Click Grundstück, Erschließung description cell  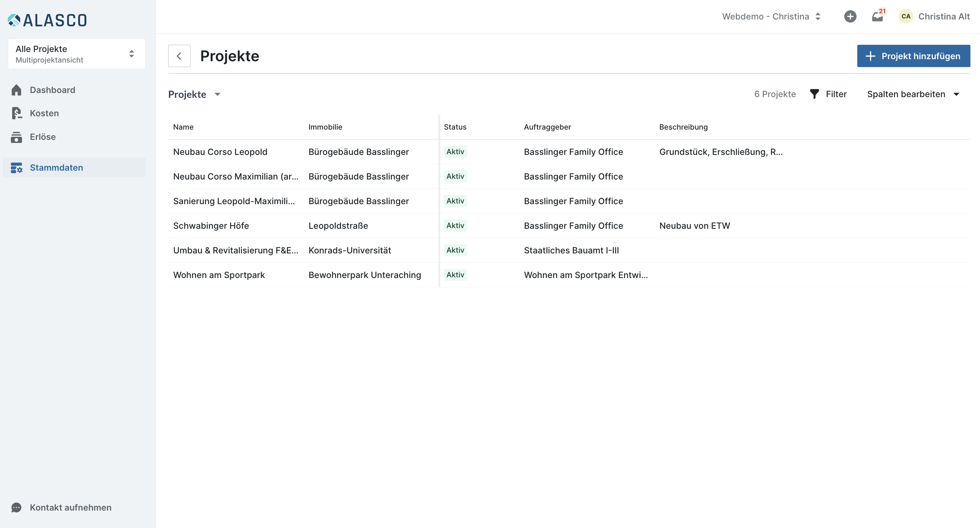coord(720,152)
